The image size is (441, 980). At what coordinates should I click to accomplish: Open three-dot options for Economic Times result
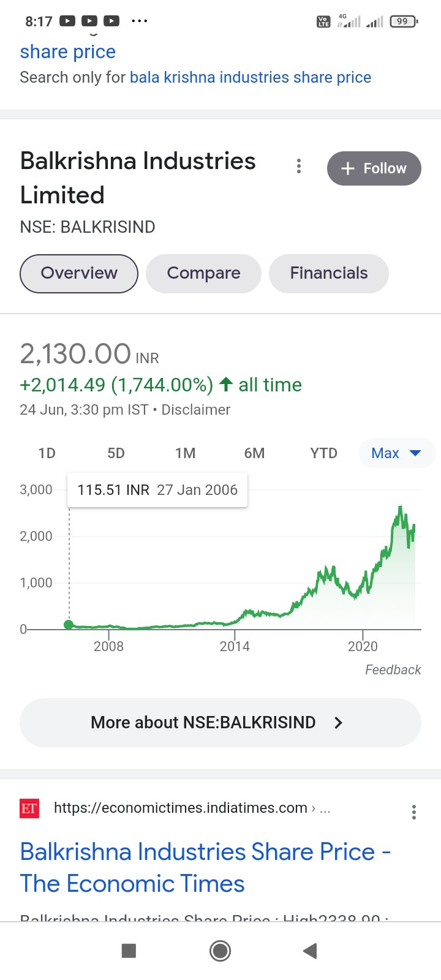pyautogui.click(x=414, y=812)
